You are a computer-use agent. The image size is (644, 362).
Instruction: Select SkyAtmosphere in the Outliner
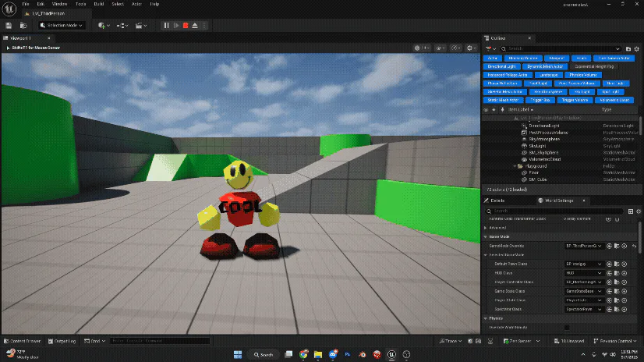click(x=544, y=140)
